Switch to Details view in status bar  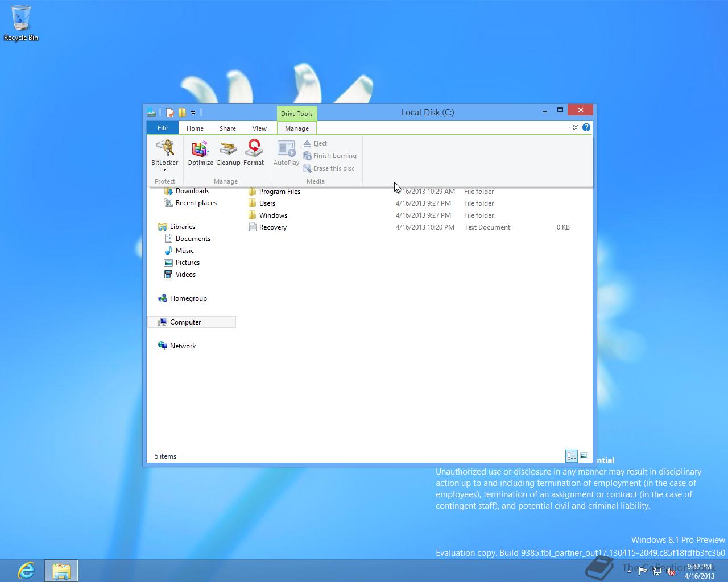coord(572,456)
